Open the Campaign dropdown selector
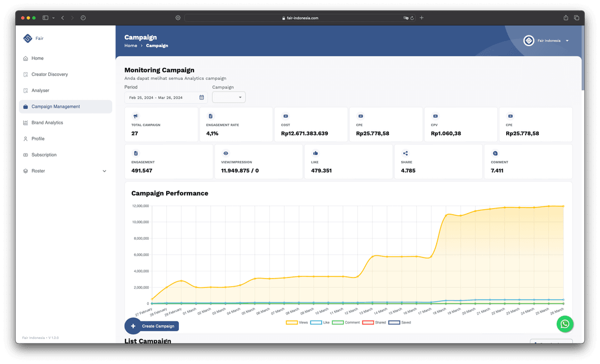Screen dimensions: 600x364 pyautogui.click(x=229, y=98)
